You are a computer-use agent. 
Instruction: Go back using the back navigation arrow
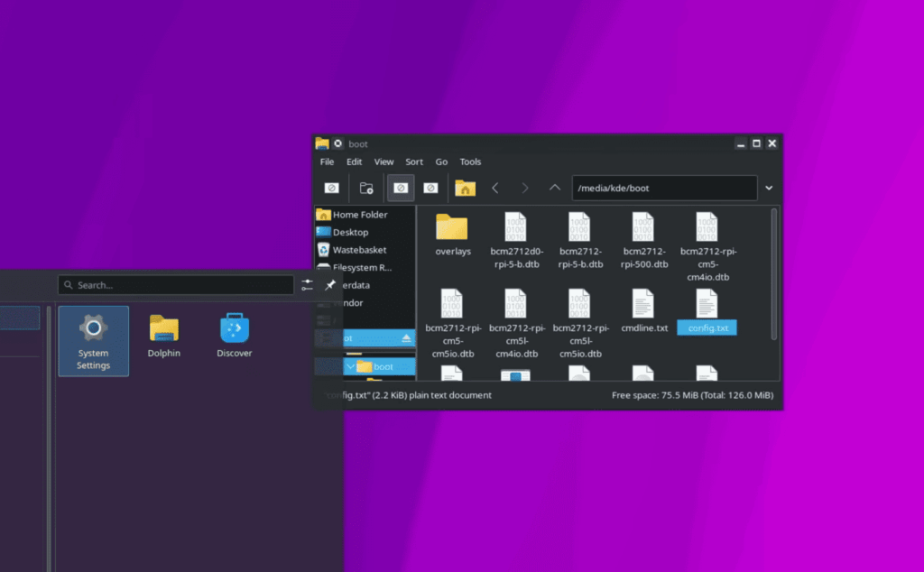pos(496,188)
